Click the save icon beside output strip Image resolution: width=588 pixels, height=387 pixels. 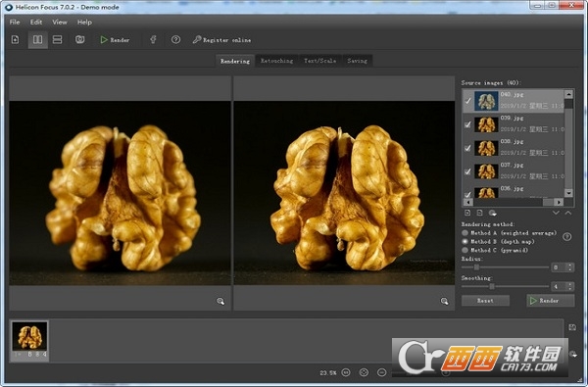coord(572,327)
